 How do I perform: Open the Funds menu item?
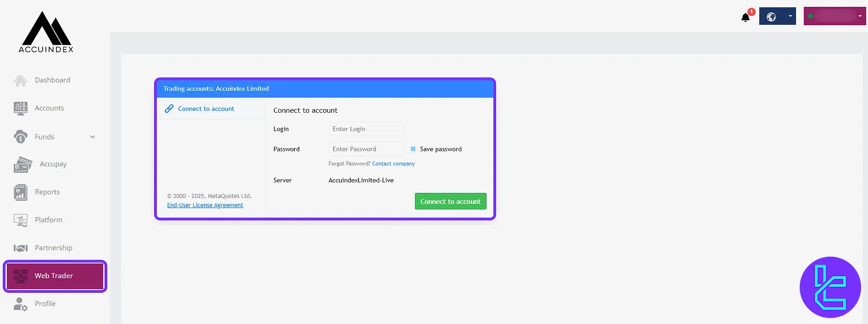44,137
